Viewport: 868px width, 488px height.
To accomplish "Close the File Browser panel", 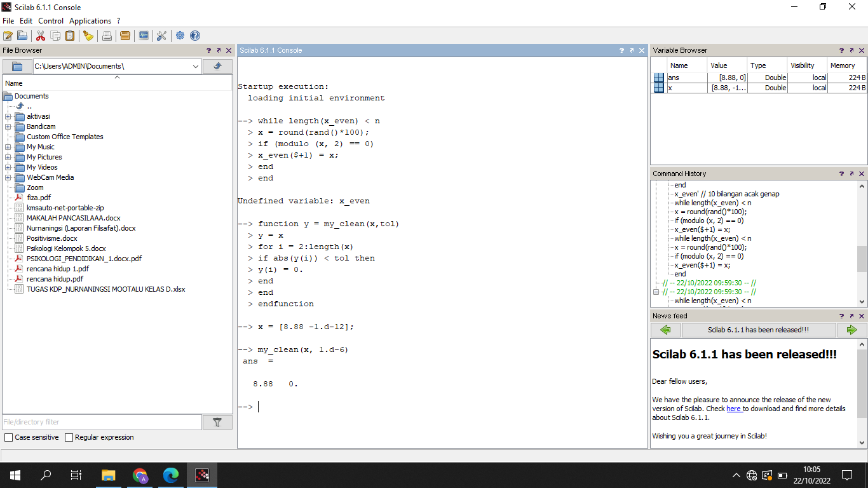I will (x=229, y=50).
